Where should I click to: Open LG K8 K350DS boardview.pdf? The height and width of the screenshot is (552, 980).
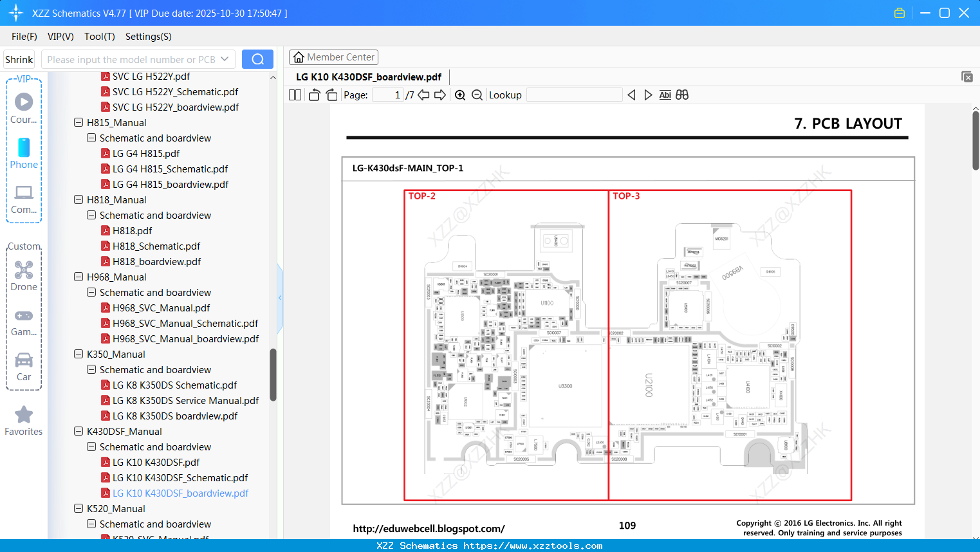pos(175,416)
